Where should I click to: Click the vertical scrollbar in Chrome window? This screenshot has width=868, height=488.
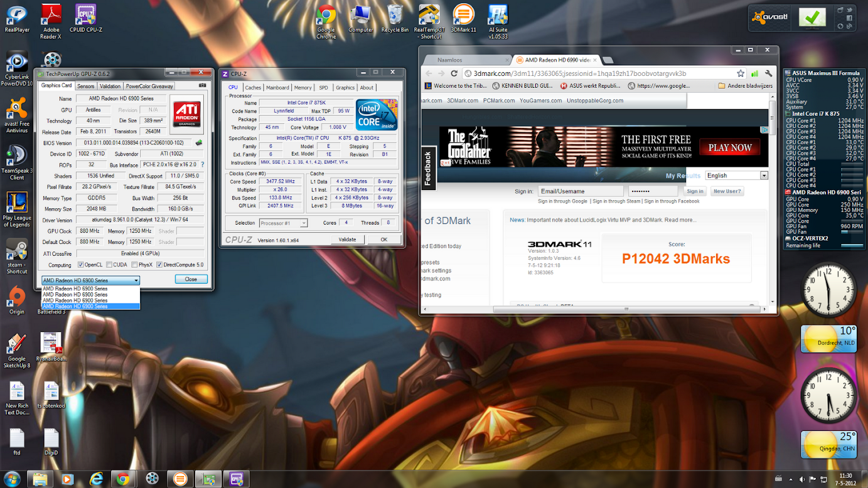[773, 117]
